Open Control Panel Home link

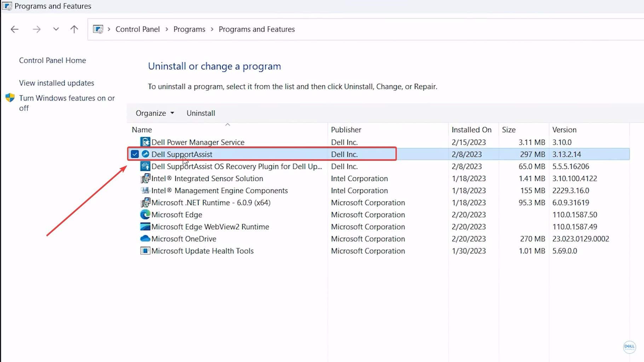click(x=52, y=60)
